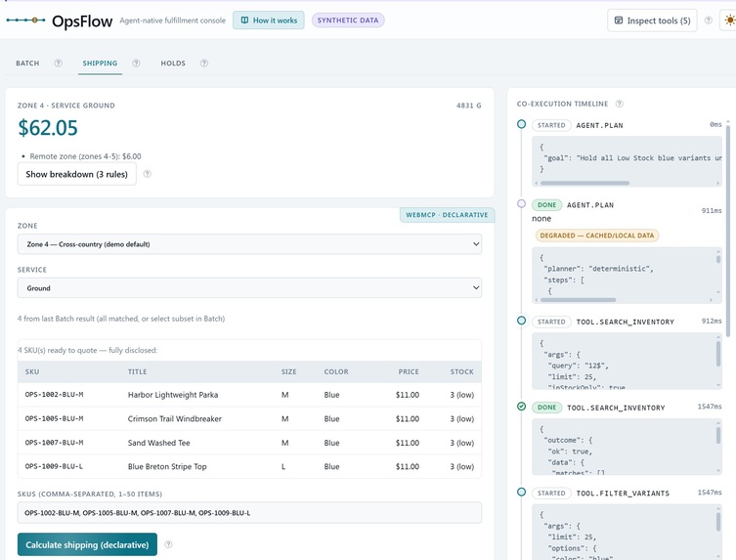Click Calculate shipping (declarative) button

pyautogui.click(x=87, y=544)
